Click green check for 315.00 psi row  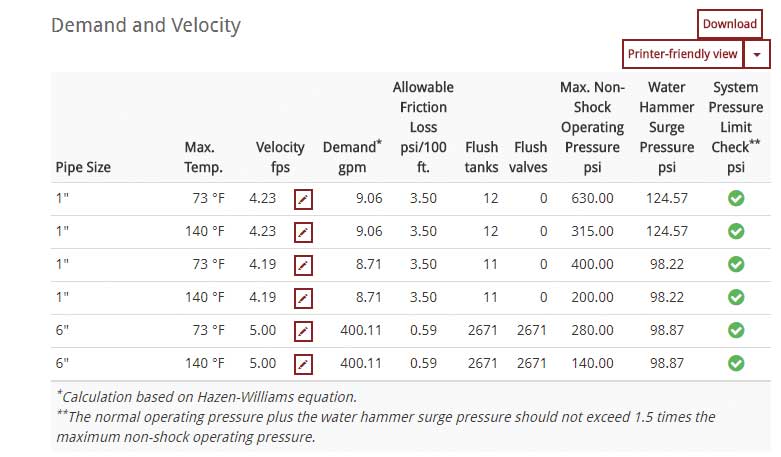[736, 231]
